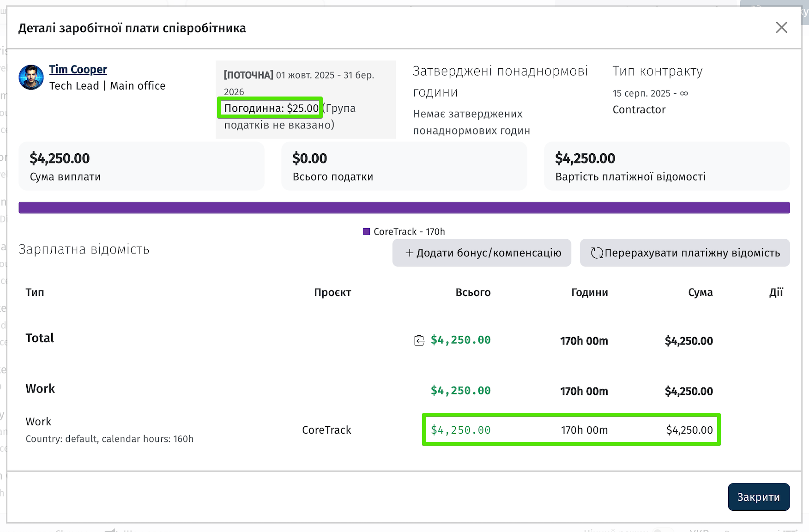Click the purple CoreTrack legend square
Image resolution: width=809 pixels, height=532 pixels.
pyautogui.click(x=367, y=231)
